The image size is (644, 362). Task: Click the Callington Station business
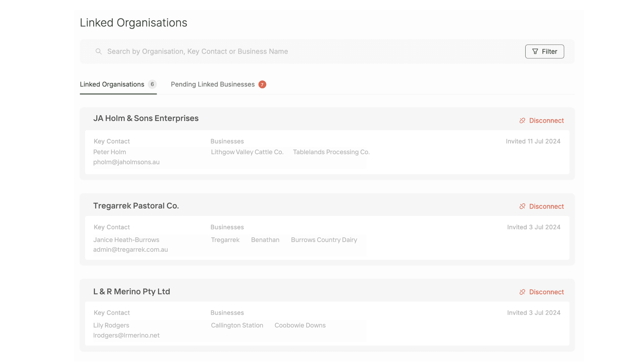237,325
